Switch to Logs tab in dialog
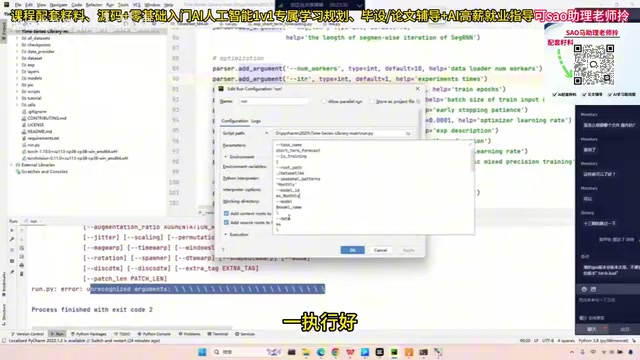640x360 pixels. pyautogui.click(x=256, y=121)
